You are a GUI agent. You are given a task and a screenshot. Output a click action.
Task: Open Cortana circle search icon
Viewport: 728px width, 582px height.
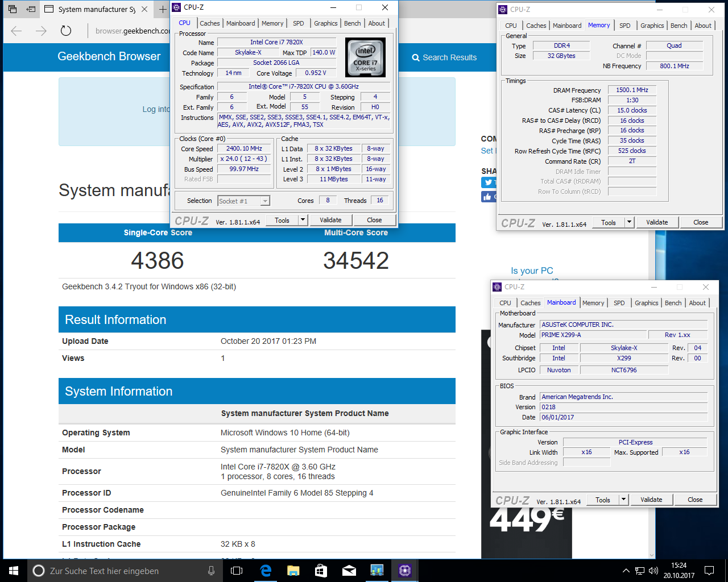tap(39, 571)
